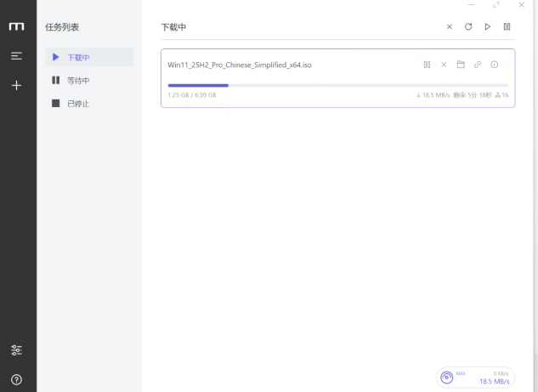Screen dimensions: 538x392
Task: Pause all tasks using the top pause button
Action: pos(507,27)
